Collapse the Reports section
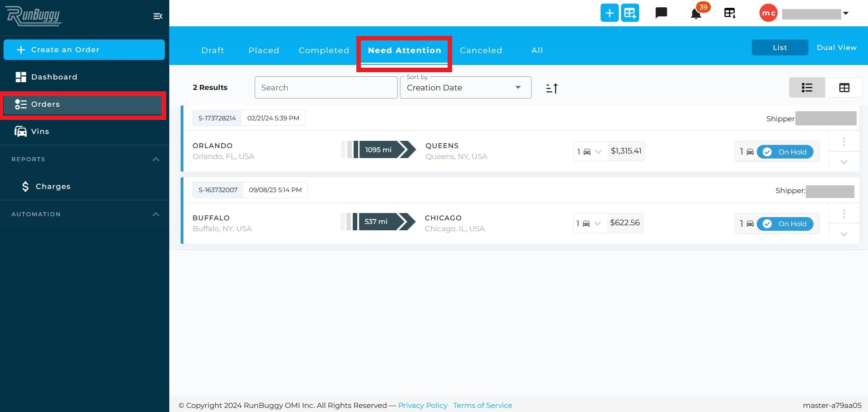This screenshot has height=412, width=868. [156, 159]
